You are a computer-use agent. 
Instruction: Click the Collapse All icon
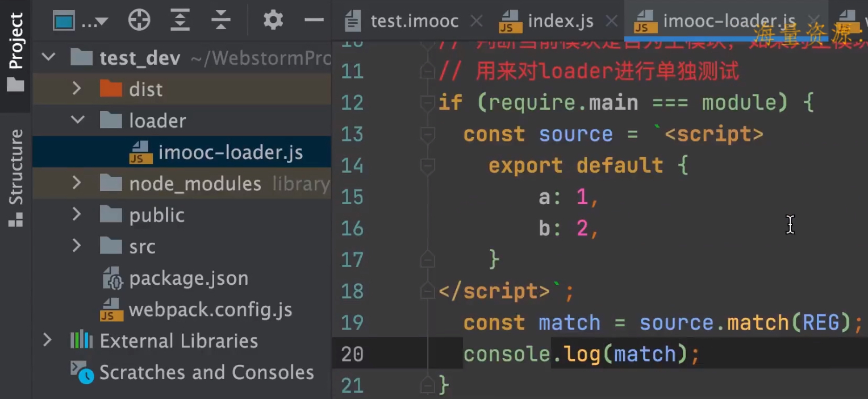pos(220,21)
